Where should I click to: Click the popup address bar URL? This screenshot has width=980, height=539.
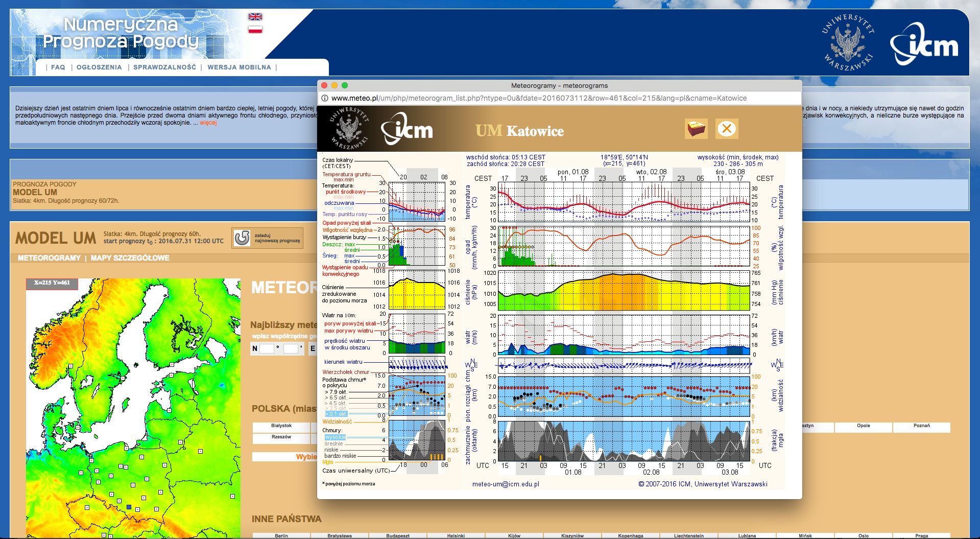coord(539,98)
